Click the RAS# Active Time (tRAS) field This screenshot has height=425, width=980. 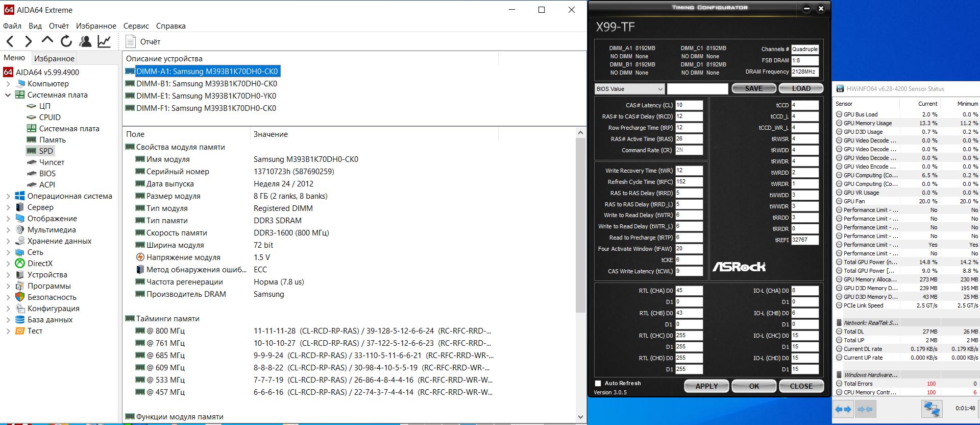click(x=689, y=139)
